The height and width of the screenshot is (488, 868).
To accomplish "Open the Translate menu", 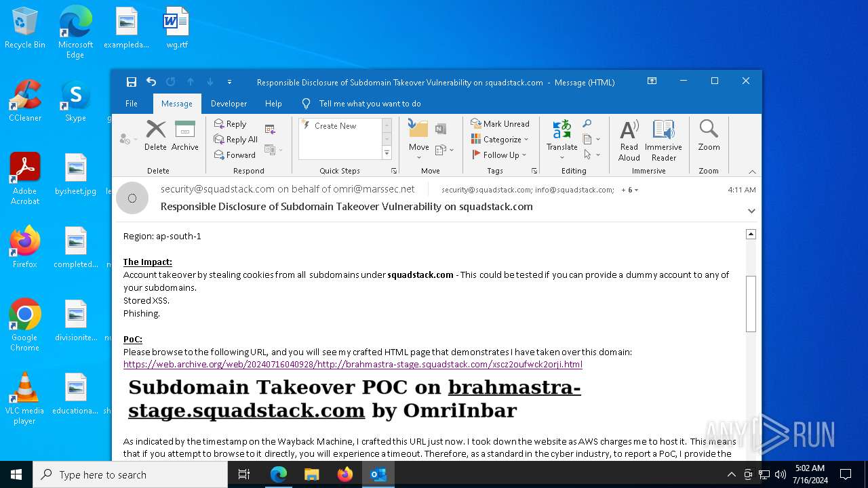I will (561, 140).
